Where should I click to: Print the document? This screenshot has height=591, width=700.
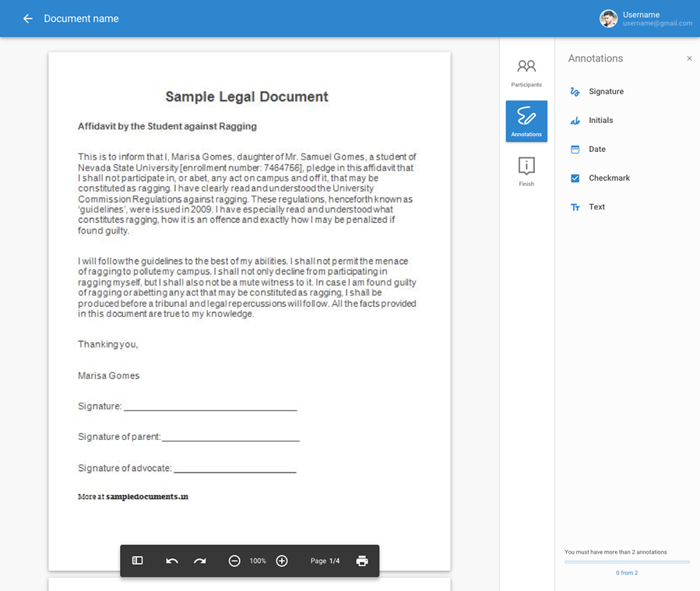click(x=362, y=561)
